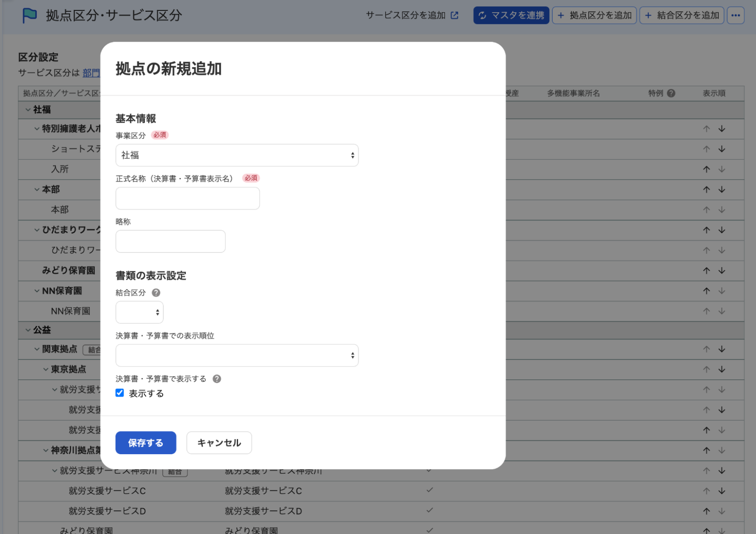Click the 部門 link in 区分設定 description
The width and height of the screenshot is (756, 534).
point(91,73)
